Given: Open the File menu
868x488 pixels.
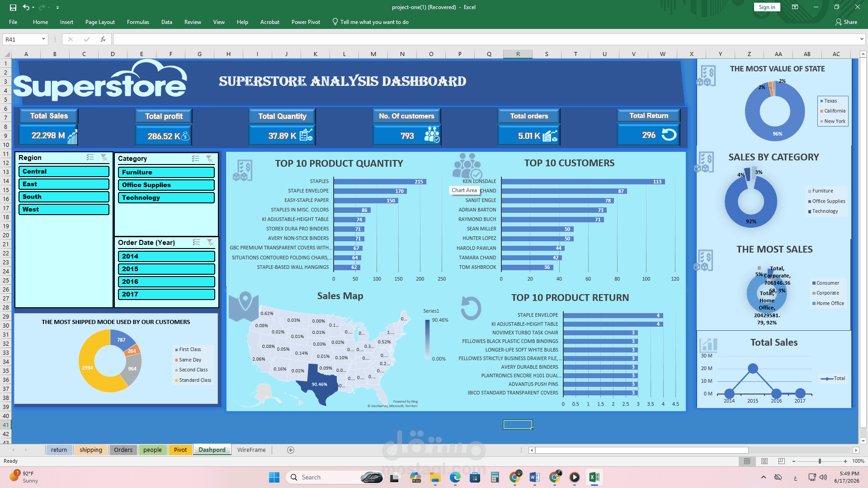Looking at the screenshot, I should click(x=13, y=22).
